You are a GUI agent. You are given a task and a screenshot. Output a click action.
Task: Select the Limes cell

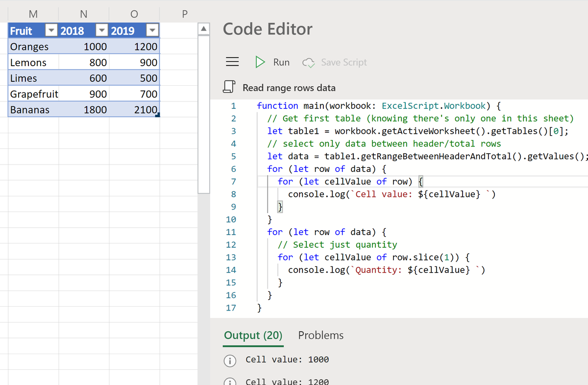(x=33, y=78)
